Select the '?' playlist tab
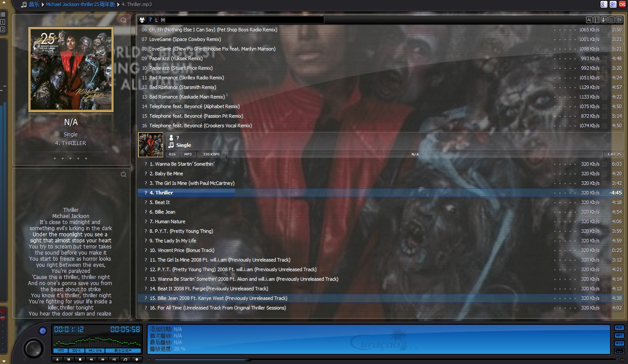 click(150, 20)
